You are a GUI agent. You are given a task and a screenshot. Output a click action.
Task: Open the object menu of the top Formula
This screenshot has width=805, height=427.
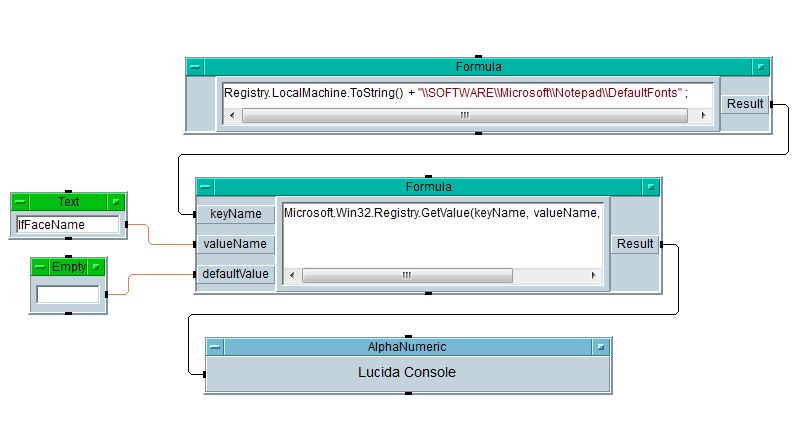195,67
